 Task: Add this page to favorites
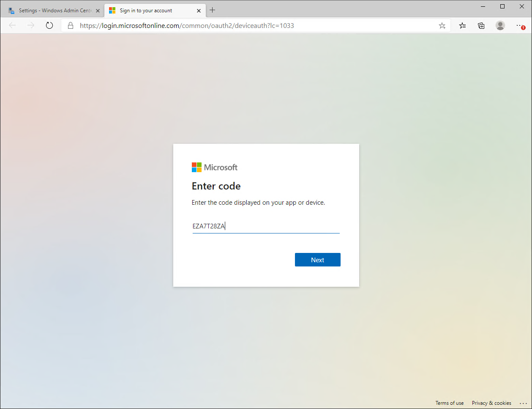(x=442, y=26)
